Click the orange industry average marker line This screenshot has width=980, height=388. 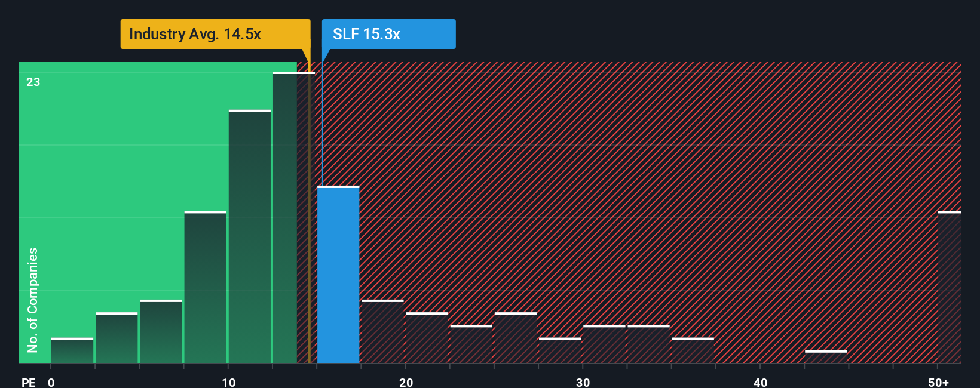[x=309, y=213]
